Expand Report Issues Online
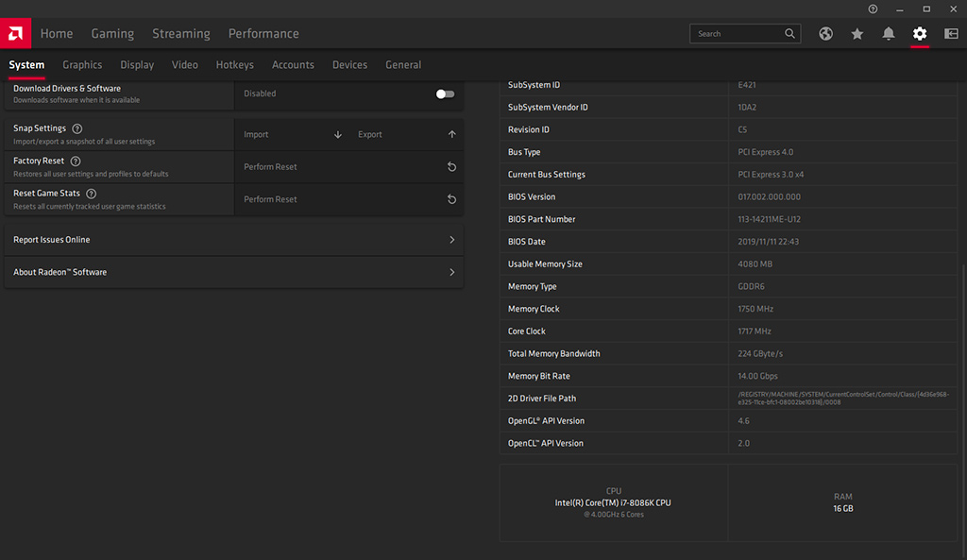 [x=451, y=240]
